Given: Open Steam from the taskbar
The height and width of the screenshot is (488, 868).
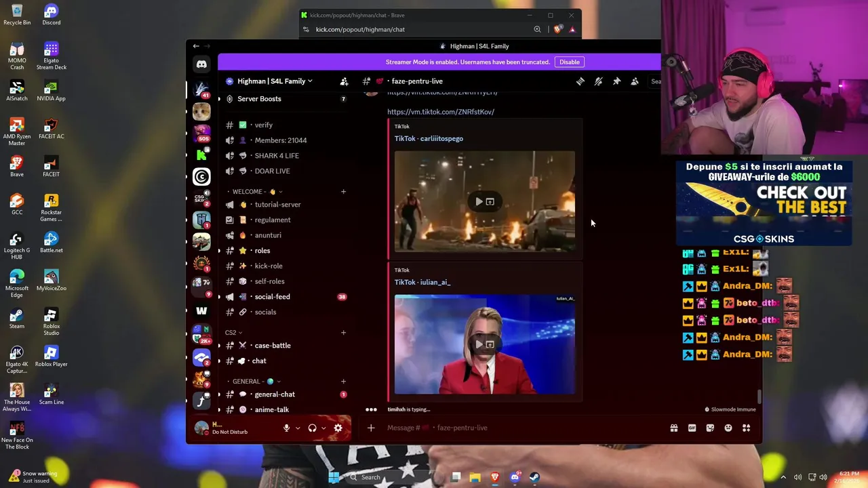Looking at the screenshot, I should click(x=534, y=477).
